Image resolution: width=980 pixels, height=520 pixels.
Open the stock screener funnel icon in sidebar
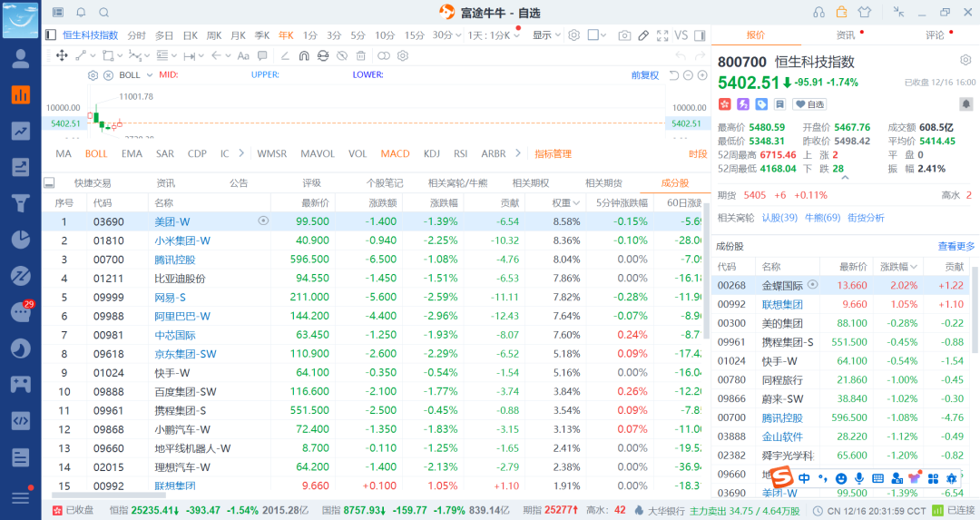click(20, 202)
